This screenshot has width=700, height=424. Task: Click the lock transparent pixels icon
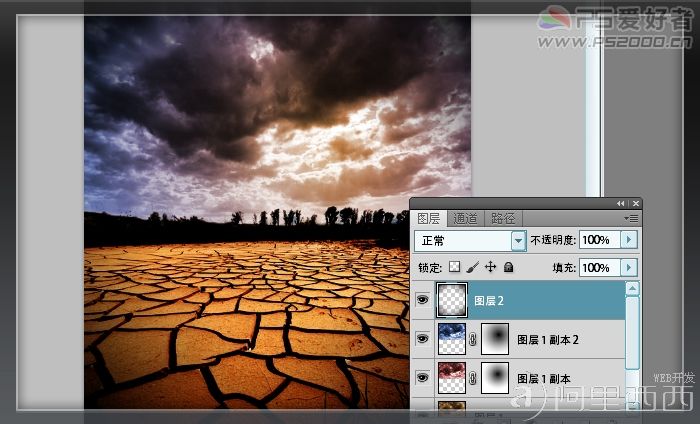click(454, 267)
